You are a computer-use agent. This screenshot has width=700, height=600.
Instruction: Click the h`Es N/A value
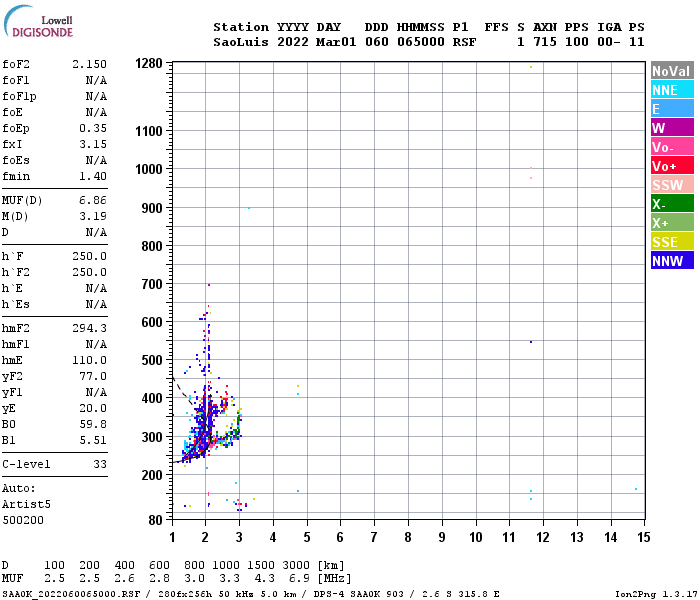(x=96, y=304)
